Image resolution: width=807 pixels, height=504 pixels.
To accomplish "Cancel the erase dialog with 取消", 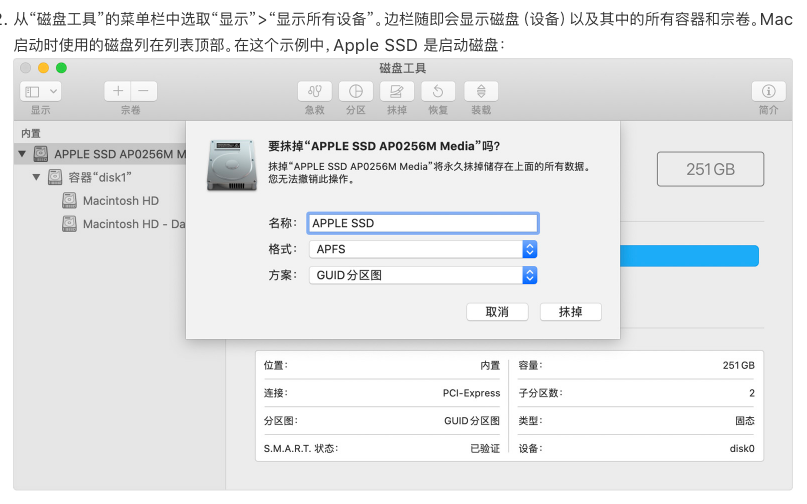I will [497, 312].
